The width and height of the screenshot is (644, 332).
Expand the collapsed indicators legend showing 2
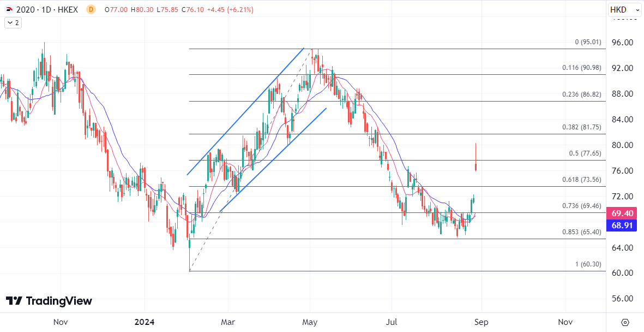click(x=13, y=22)
